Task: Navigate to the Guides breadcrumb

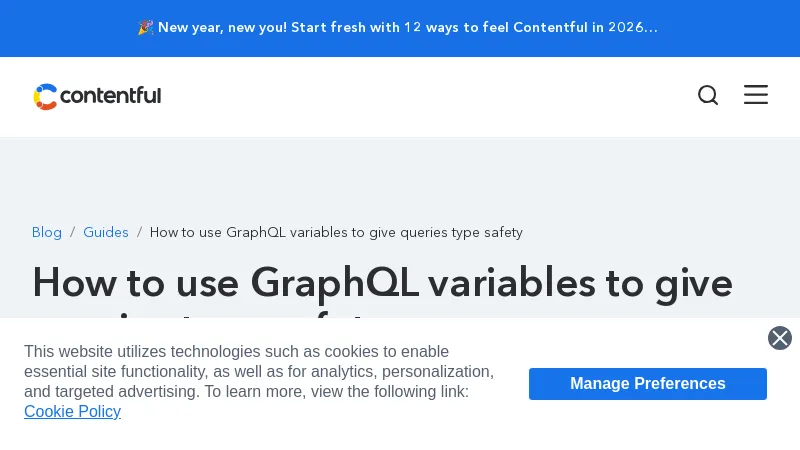Action: pyautogui.click(x=106, y=232)
